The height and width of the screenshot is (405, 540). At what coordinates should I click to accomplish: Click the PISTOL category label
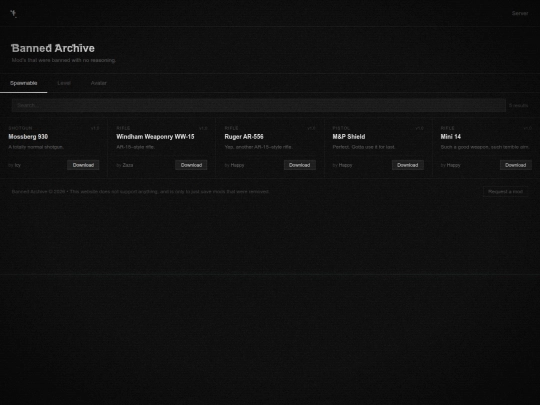pos(341,128)
